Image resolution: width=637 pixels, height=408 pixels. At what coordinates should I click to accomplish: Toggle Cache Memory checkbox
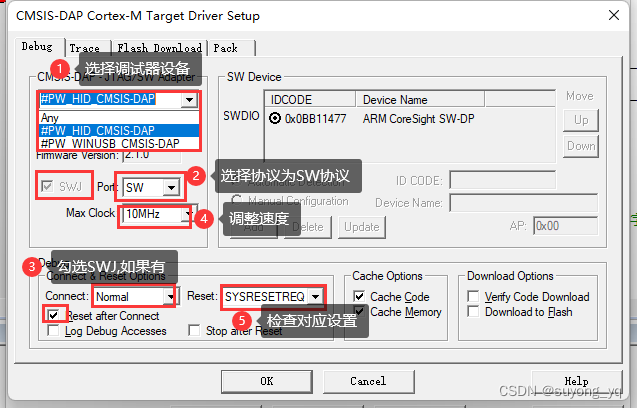click(x=359, y=312)
